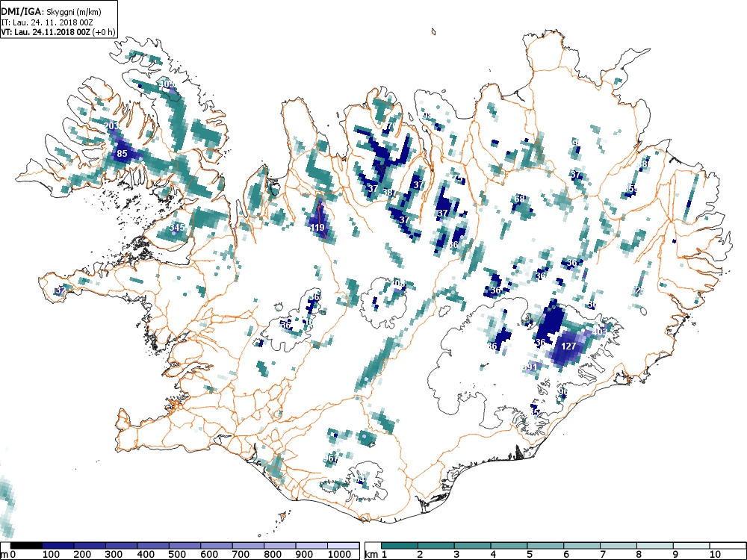Click the 'VT: Lau. 24.11.2018 00Z (+0 h)' line
This screenshot has height=560, width=747.
(58, 32)
